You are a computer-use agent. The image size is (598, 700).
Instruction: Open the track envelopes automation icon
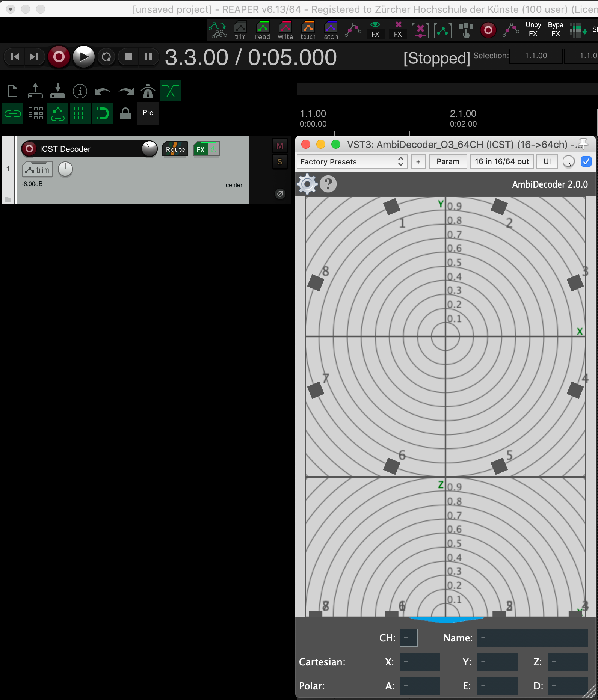[x=218, y=30]
